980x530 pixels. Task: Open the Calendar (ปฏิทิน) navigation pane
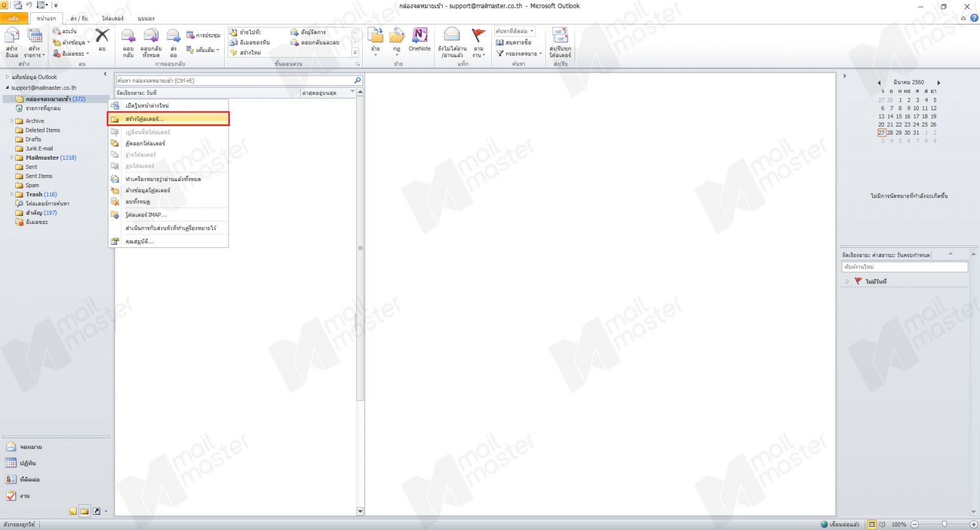21,463
